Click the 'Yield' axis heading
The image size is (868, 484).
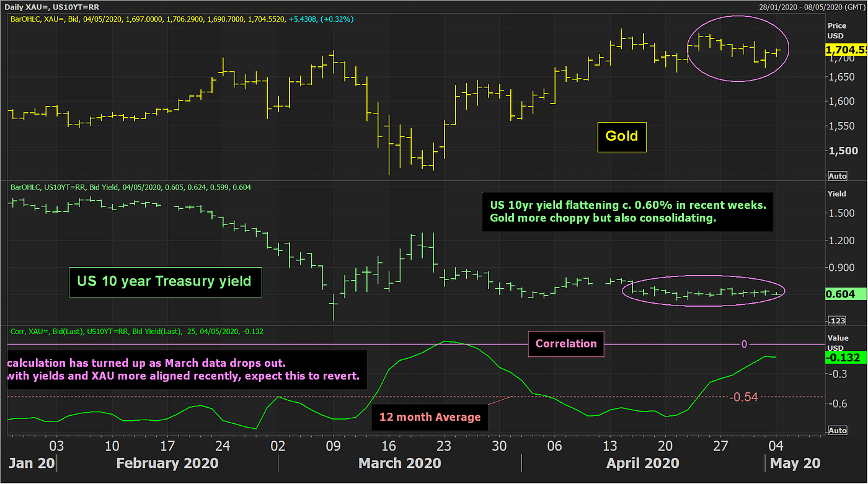tap(836, 194)
